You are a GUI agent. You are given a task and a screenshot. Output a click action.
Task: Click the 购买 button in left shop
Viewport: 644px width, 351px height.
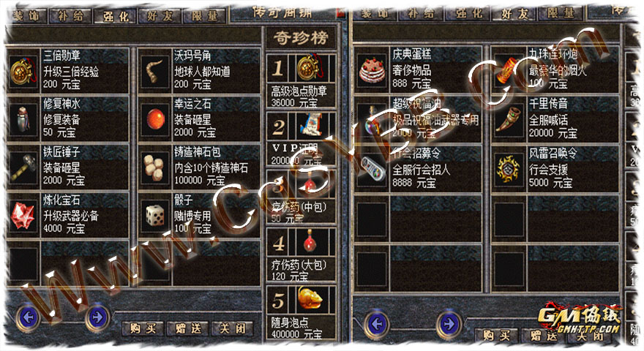143,328
